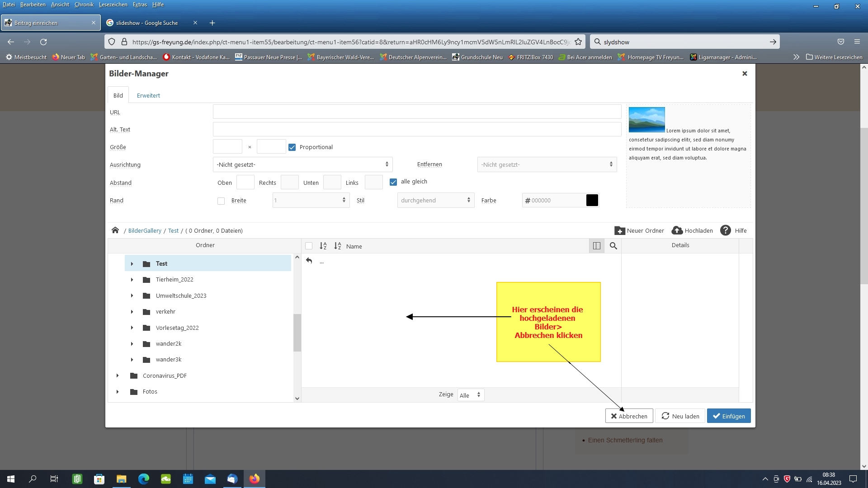The width and height of the screenshot is (868, 488).
Task: Click into the URL input field
Action: click(x=416, y=112)
